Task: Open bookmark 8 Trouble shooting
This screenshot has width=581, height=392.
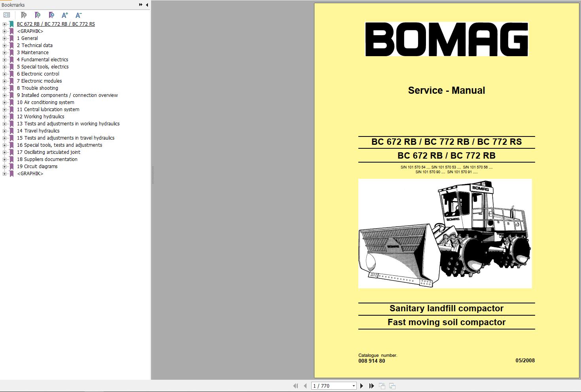Action: coord(38,88)
